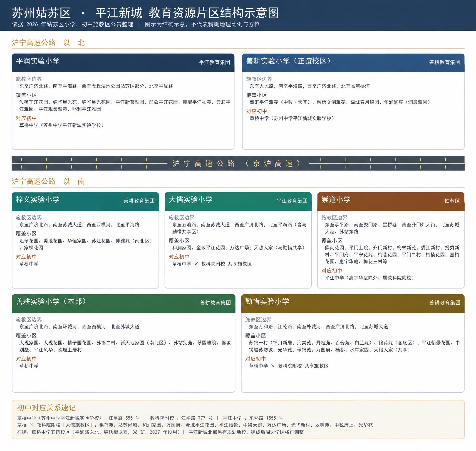Image resolution: width=476 pixels, height=451 pixels.
Task: Click the line starting 在建：草桥中学五谊校区
Action: click(160, 432)
